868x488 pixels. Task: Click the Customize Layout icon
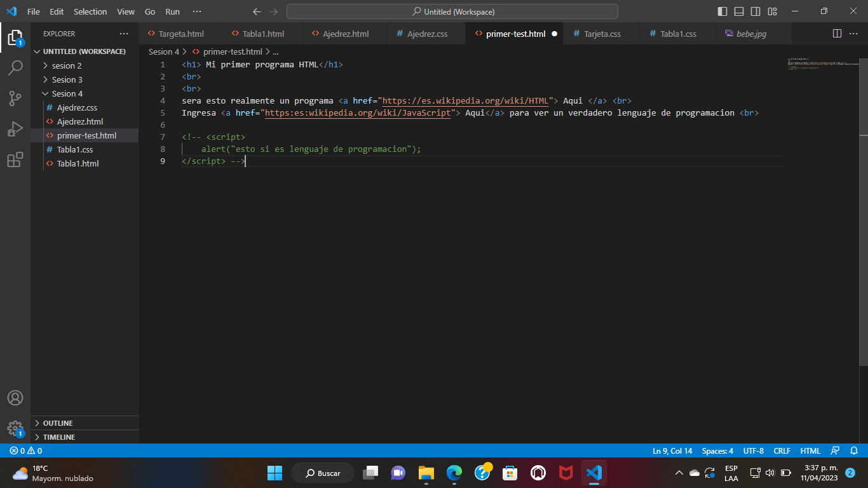pyautogui.click(x=772, y=11)
